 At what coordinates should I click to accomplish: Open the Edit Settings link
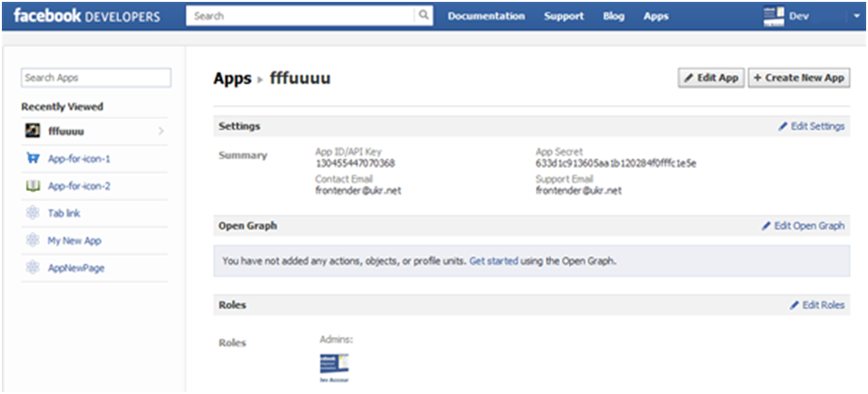(812, 126)
